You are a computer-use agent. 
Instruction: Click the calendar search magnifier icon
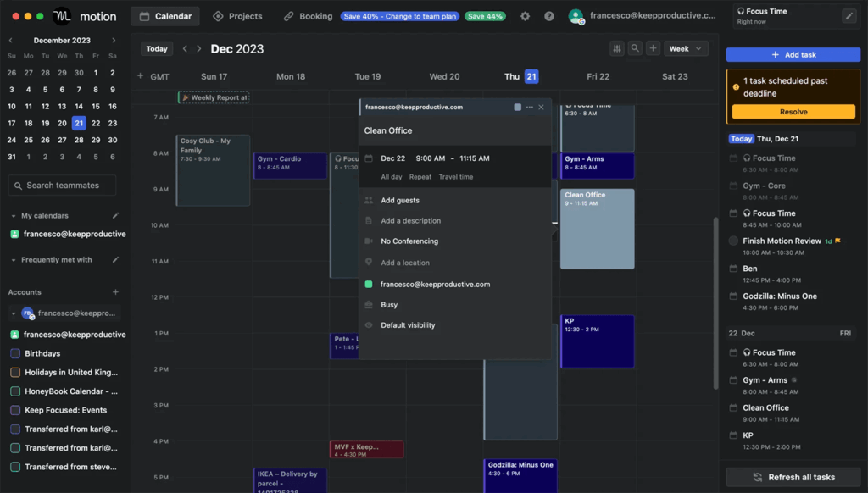click(635, 49)
